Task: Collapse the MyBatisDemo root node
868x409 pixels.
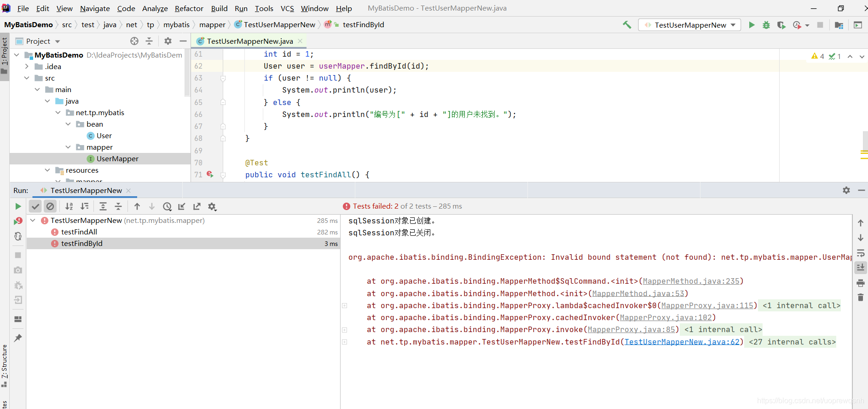Action: [x=17, y=55]
